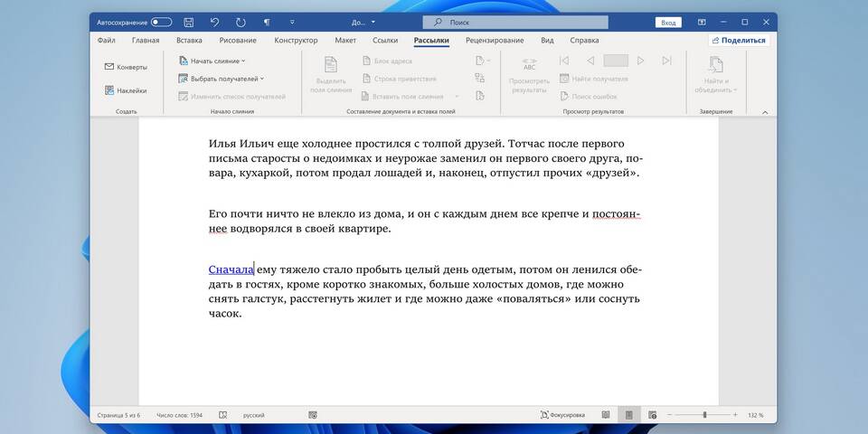Click the Undo arrow icon
The width and height of the screenshot is (868, 434).
click(215, 23)
